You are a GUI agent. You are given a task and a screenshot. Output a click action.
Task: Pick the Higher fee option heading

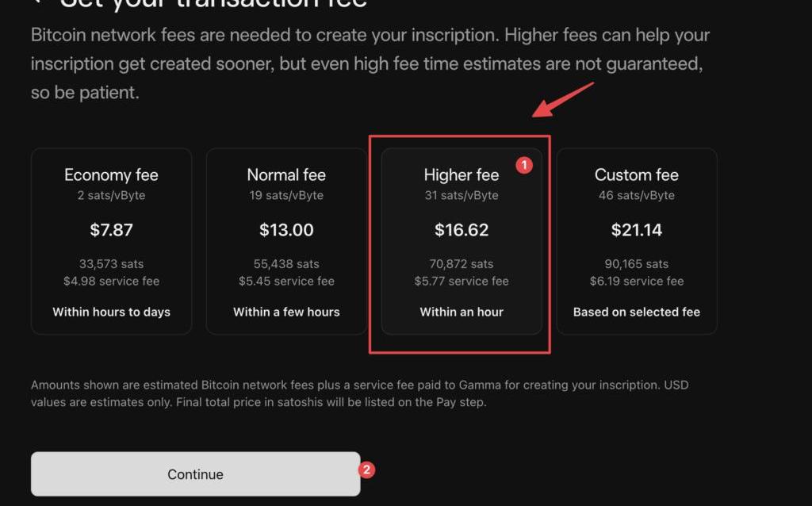pos(462,175)
